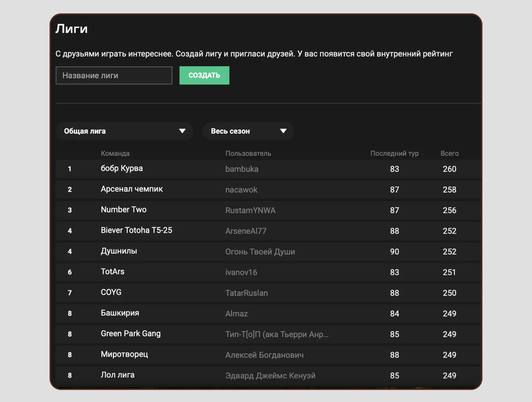
Task: Click the Пользователь column header
Action: coord(248,153)
